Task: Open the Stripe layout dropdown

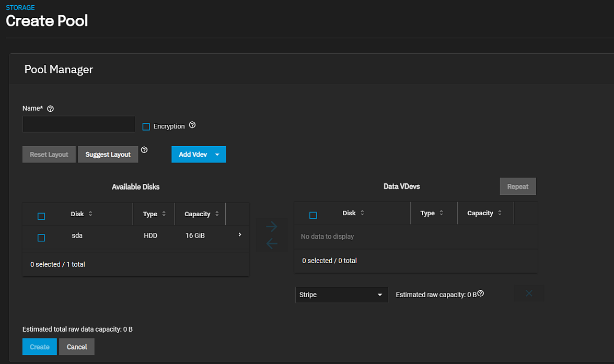Action: click(341, 295)
